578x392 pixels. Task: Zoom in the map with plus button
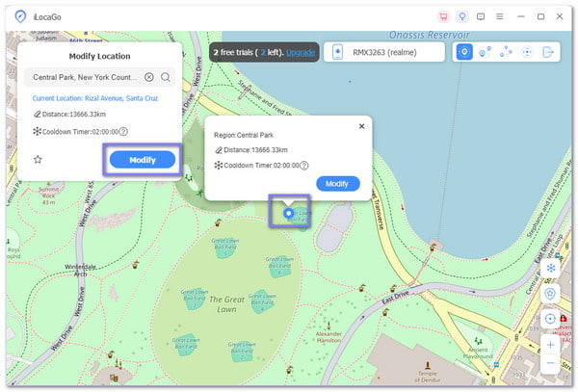click(x=550, y=345)
